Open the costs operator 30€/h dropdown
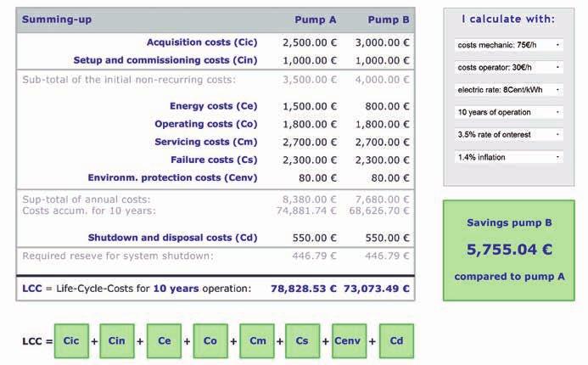The image size is (588, 365). click(x=509, y=68)
